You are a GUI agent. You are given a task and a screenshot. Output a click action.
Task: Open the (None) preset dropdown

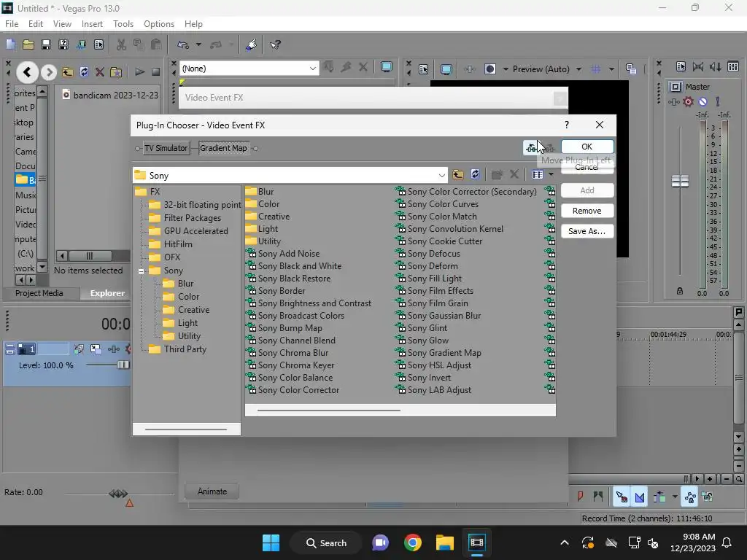click(x=312, y=69)
